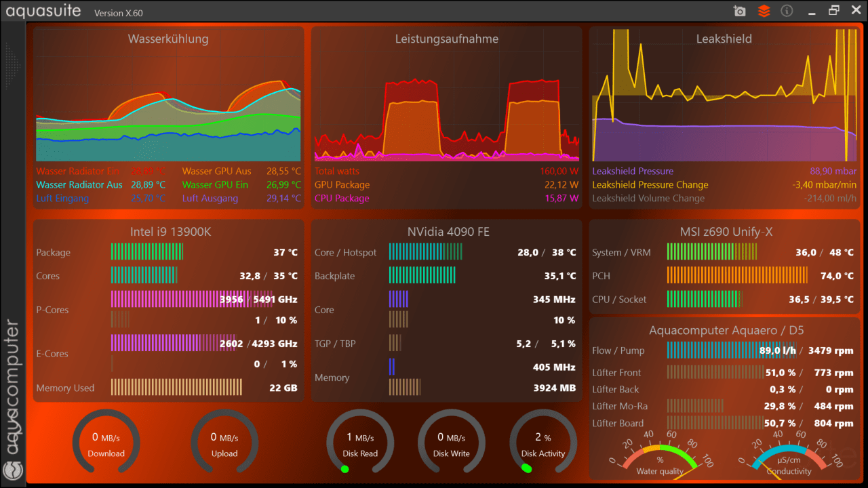Click the Version X.60 text in title bar
868x488 pixels.
119,13
